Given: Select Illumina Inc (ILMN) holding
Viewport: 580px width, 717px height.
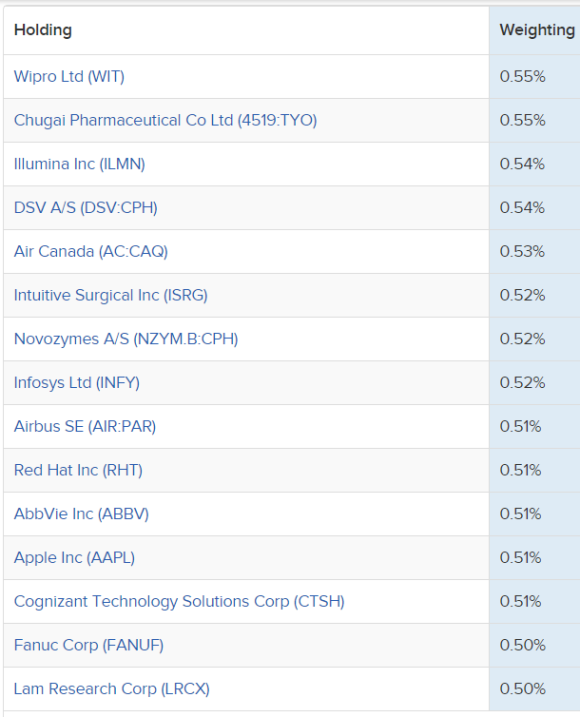Looking at the screenshot, I should 80,164.
